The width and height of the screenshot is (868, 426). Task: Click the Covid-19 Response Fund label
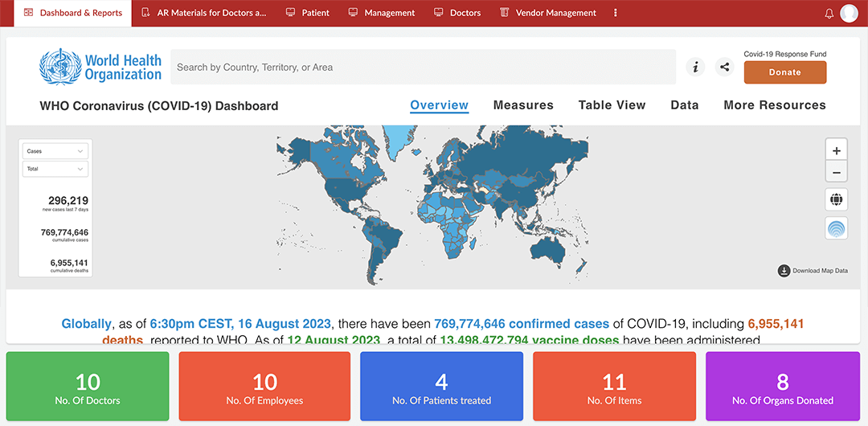[785, 55]
